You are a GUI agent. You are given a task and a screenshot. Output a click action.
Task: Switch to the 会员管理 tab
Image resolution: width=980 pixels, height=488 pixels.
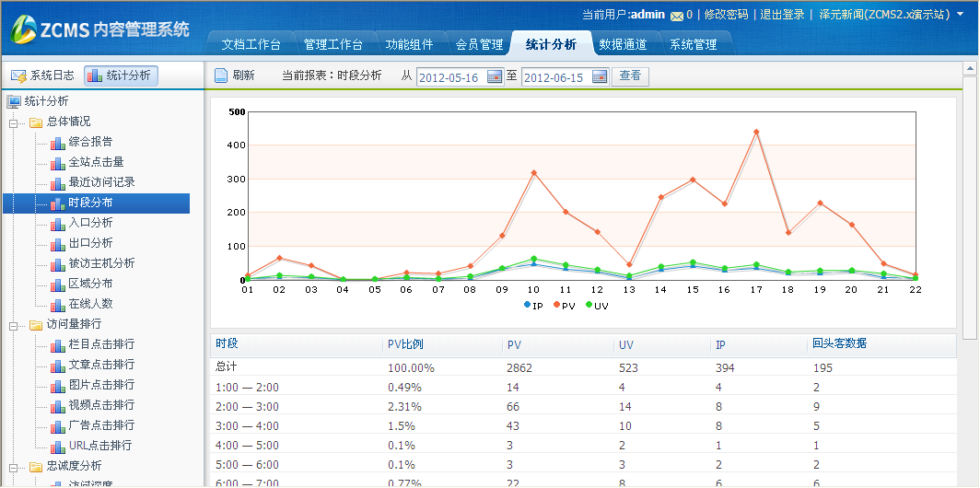[479, 44]
